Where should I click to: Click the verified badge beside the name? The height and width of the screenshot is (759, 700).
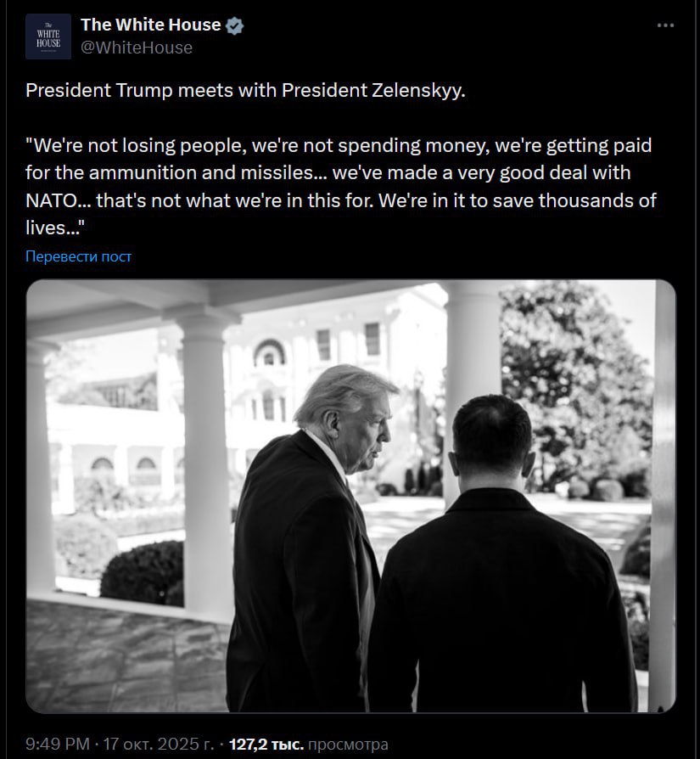tap(235, 25)
